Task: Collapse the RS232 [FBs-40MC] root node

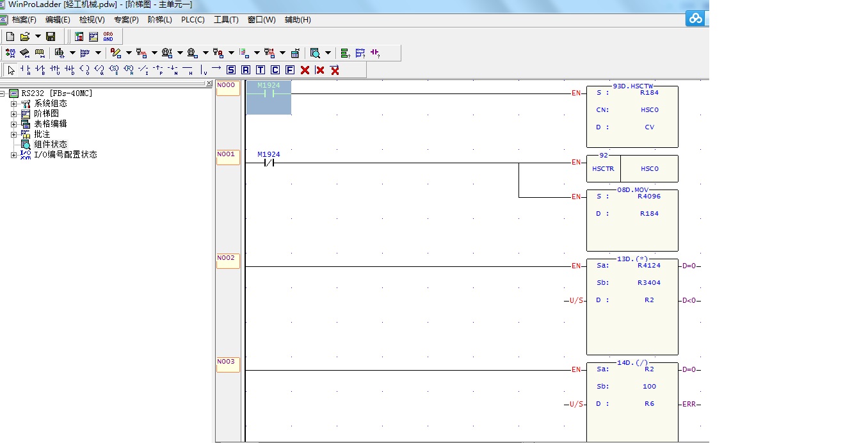Action: pyautogui.click(x=3, y=93)
